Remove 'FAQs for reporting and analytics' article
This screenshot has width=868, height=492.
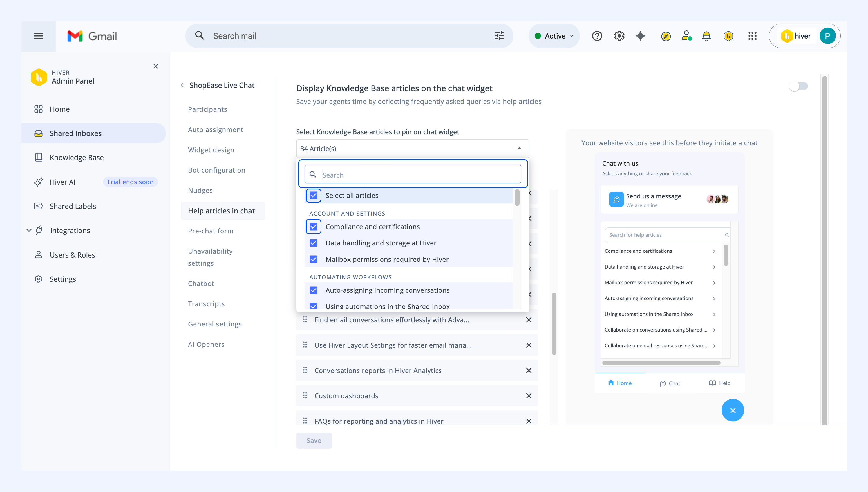pyautogui.click(x=529, y=421)
